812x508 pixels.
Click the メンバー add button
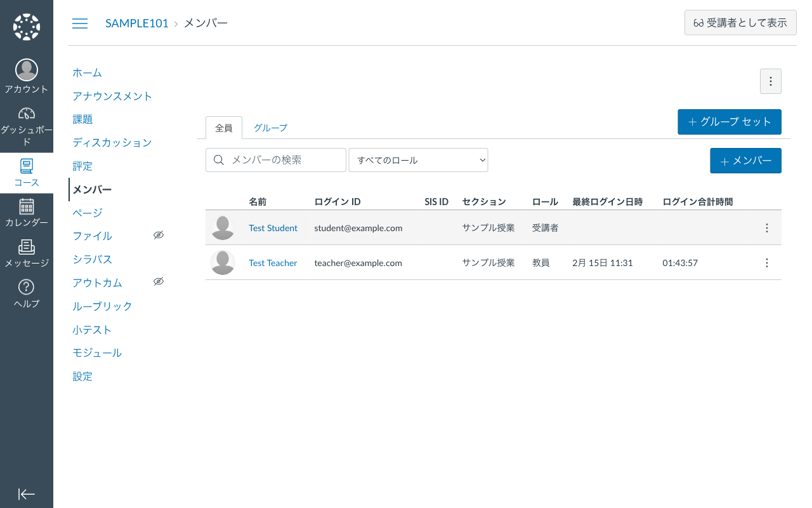coord(745,161)
